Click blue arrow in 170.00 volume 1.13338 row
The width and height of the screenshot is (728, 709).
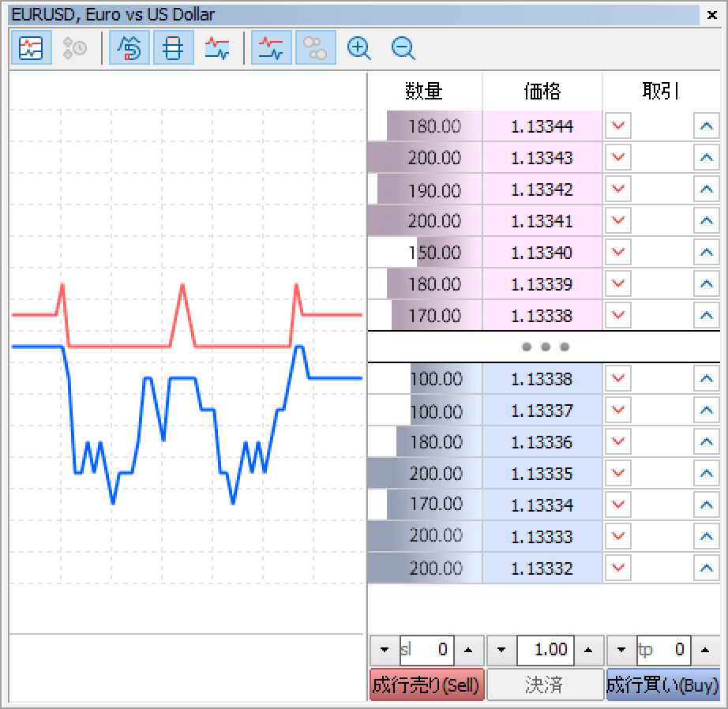tap(707, 315)
